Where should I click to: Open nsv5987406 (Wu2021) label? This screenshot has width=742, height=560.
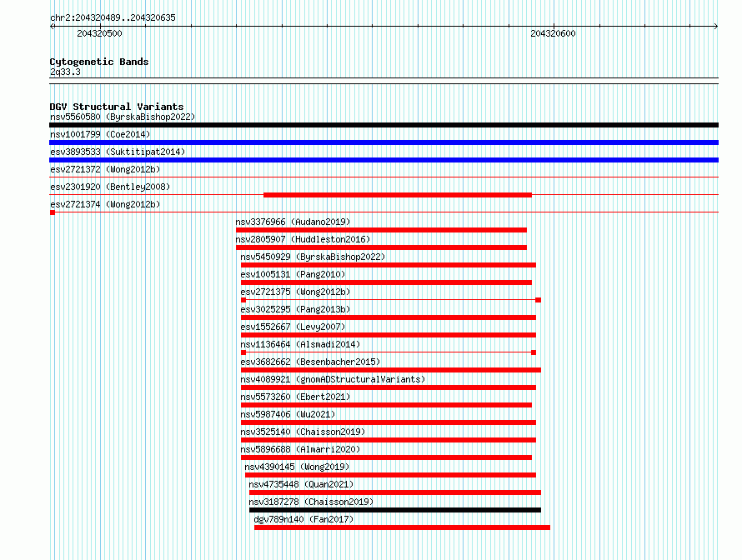(288, 414)
